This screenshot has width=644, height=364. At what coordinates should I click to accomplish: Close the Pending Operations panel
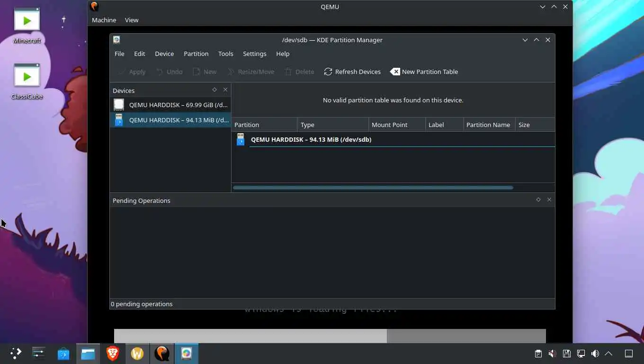(x=549, y=200)
